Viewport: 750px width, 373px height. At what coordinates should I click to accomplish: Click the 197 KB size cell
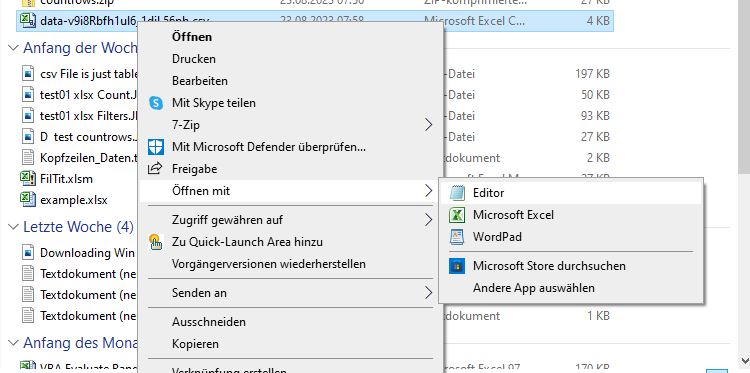592,74
